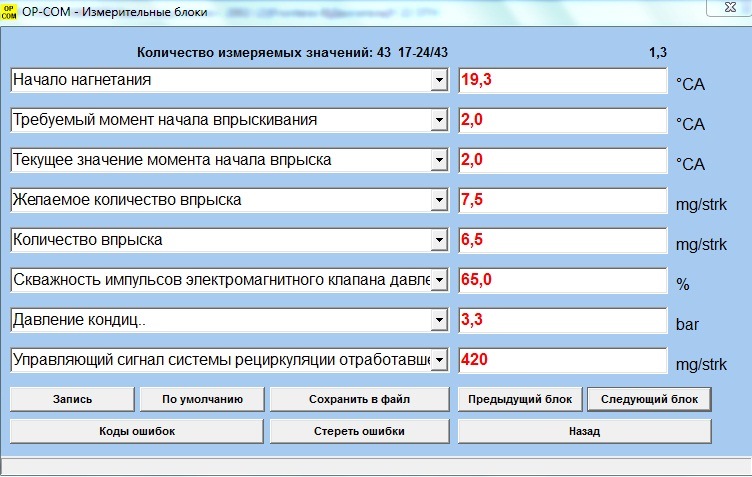Open Коды ошибок

point(137,431)
